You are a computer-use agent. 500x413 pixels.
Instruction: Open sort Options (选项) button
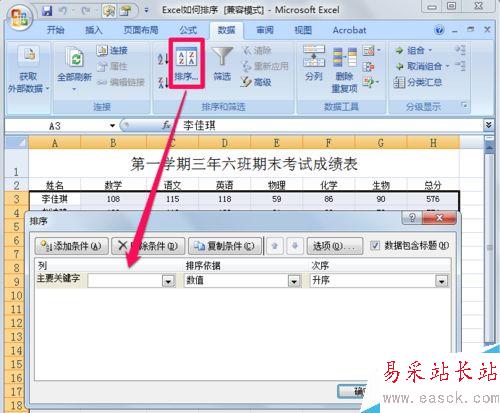point(335,246)
